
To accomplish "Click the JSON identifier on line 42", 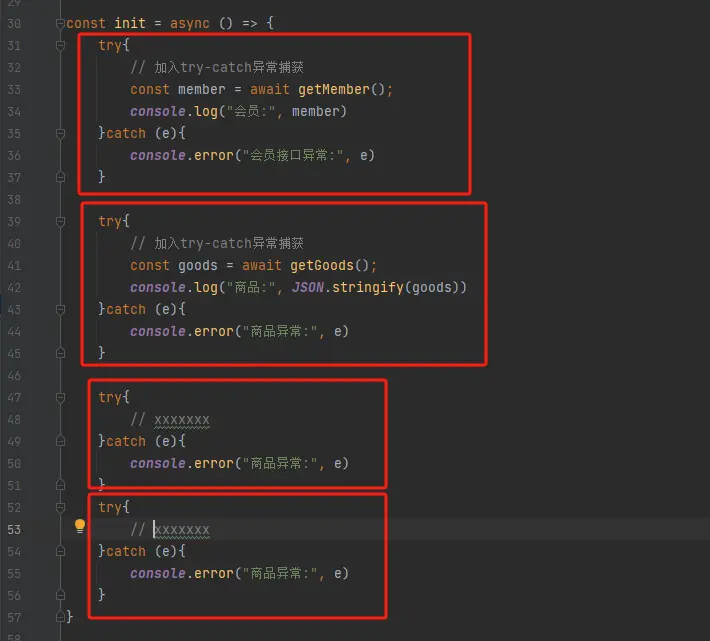I will tap(308, 287).
